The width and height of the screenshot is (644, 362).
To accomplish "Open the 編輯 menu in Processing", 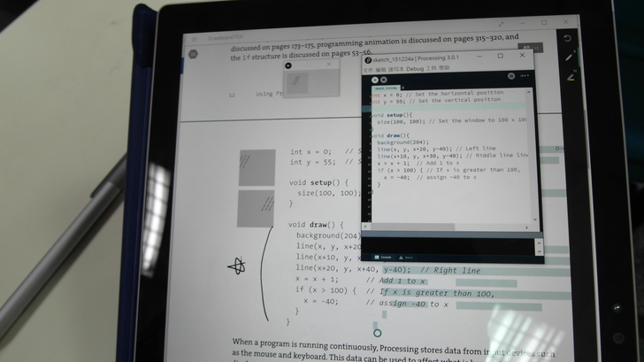I will point(380,70).
